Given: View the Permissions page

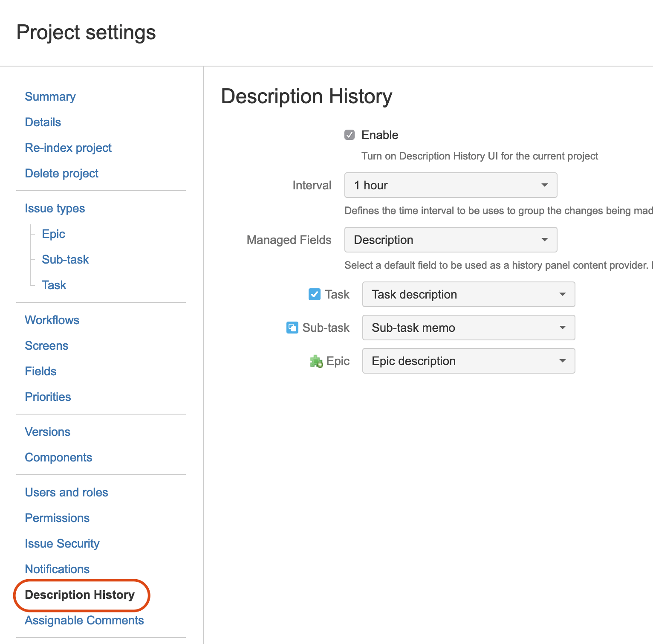Looking at the screenshot, I should tap(57, 518).
